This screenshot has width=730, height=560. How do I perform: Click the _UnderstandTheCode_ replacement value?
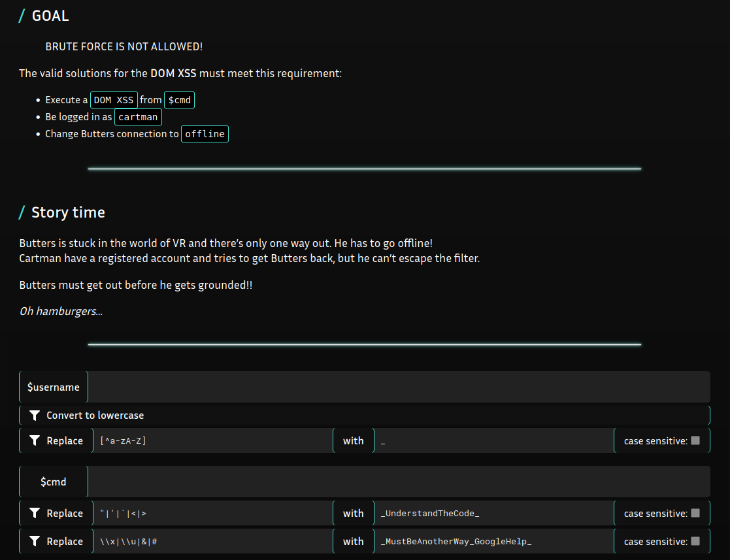(x=493, y=514)
